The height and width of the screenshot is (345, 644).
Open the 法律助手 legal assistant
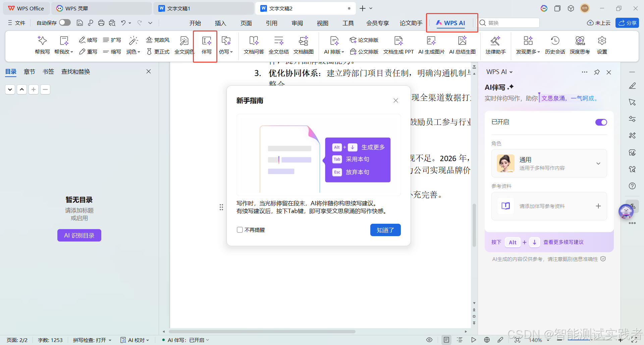[495, 45]
